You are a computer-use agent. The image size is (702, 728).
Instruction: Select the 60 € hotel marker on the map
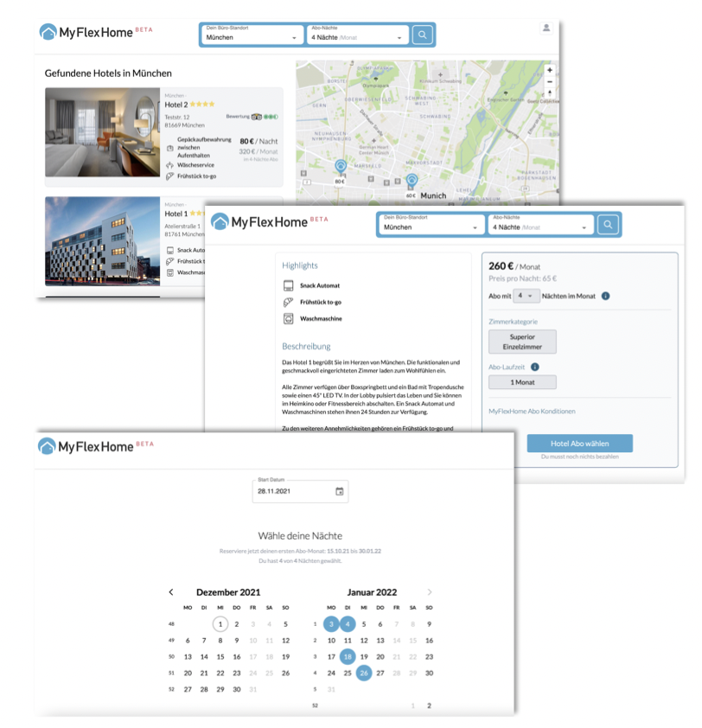(x=412, y=180)
